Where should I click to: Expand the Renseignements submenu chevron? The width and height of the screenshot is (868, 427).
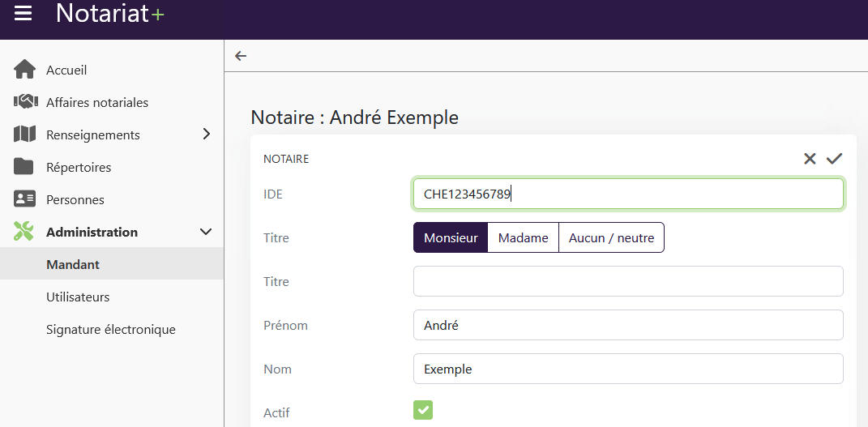pyautogui.click(x=206, y=135)
